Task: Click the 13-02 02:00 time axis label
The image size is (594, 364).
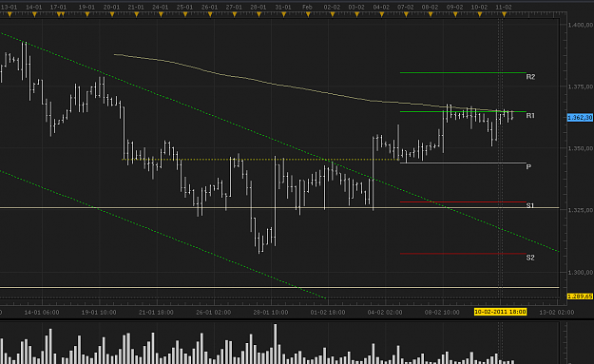Action: click(x=557, y=313)
